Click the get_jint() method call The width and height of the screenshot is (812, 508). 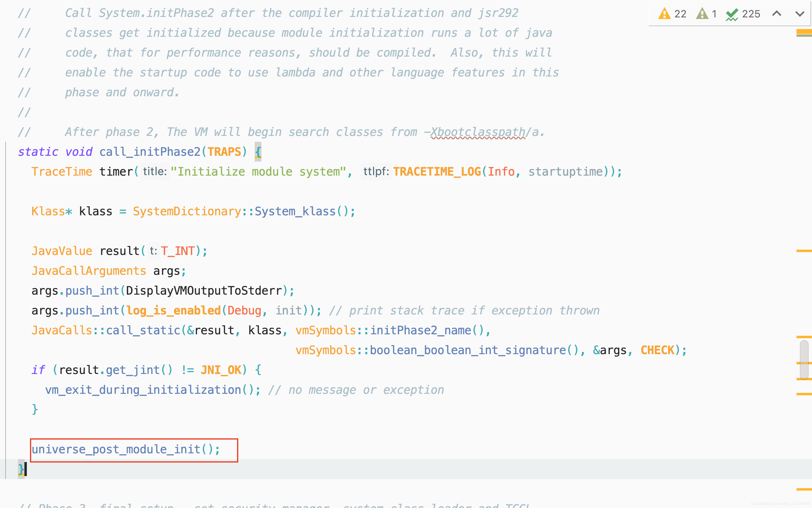[x=139, y=370]
